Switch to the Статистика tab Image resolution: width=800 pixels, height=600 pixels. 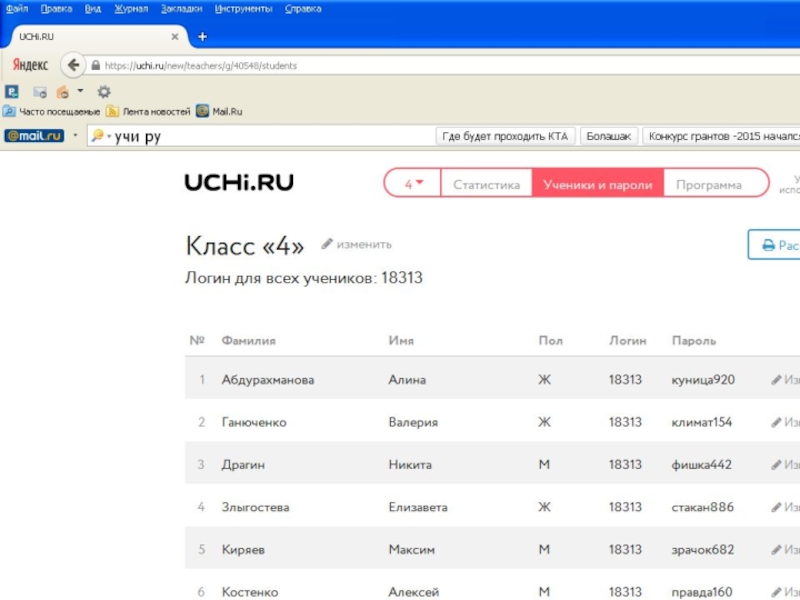click(486, 184)
